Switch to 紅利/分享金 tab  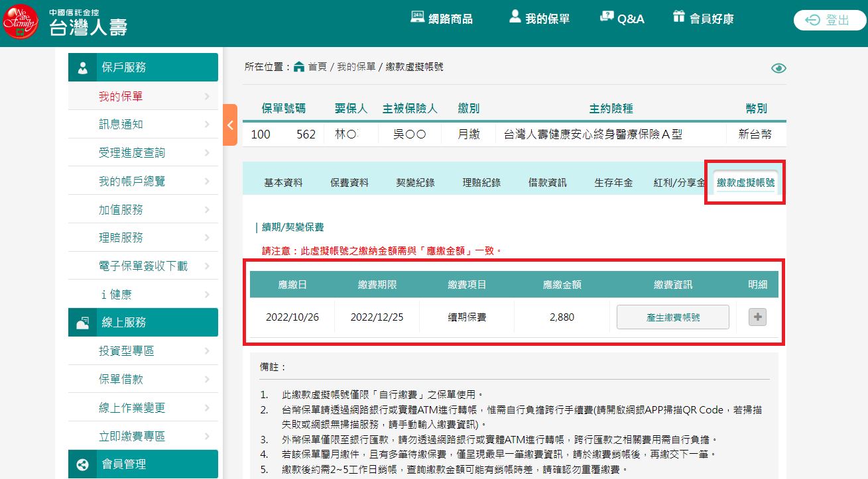pyautogui.click(x=679, y=182)
